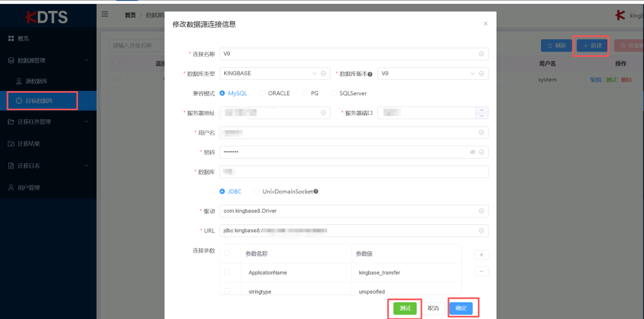
Task: Click minus button to remove connection parameter
Action: [481, 271]
